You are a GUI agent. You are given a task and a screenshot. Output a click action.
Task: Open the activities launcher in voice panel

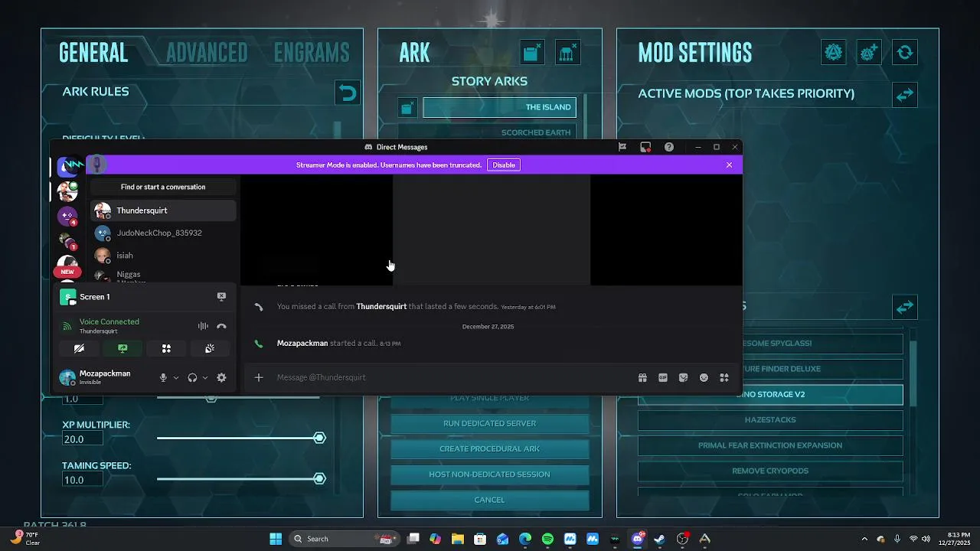(x=166, y=348)
